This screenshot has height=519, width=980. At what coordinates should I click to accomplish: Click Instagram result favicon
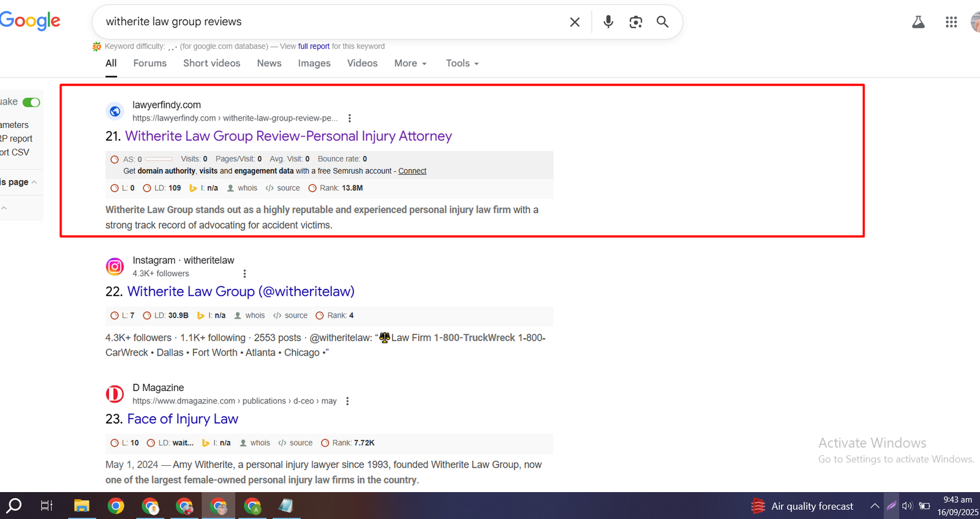tap(115, 267)
